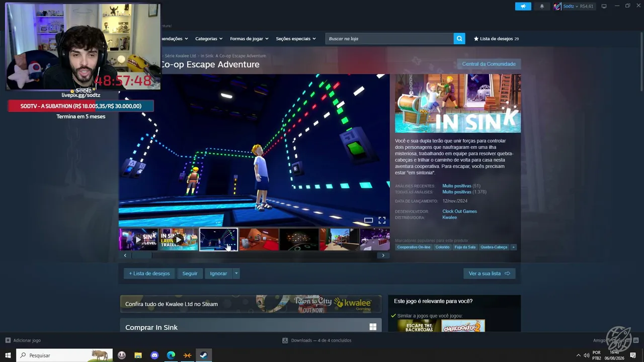Open Discord from the taskbar
This screenshot has width=644, height=362.
[x=154, y=355]
